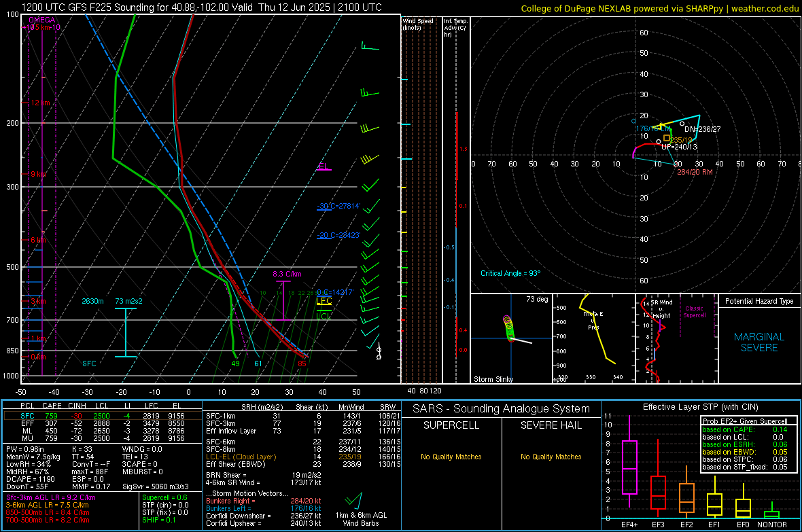Click the 'Classic Supercell' label
Screen dimensions: 802x532
point(694,312)
